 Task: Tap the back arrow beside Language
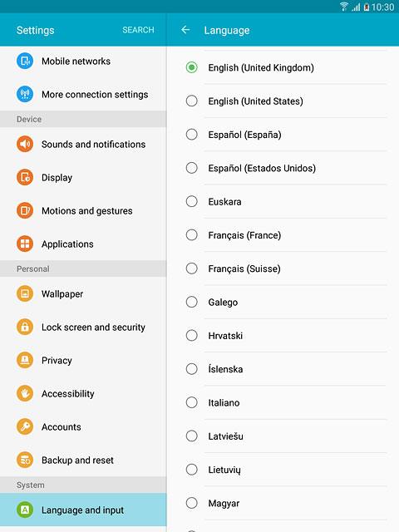point(185,30)
